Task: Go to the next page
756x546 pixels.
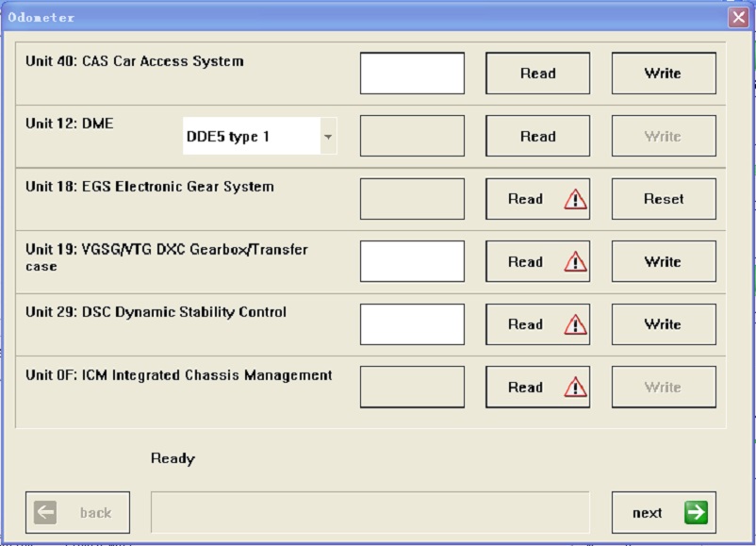Action: tap(664, 512)
